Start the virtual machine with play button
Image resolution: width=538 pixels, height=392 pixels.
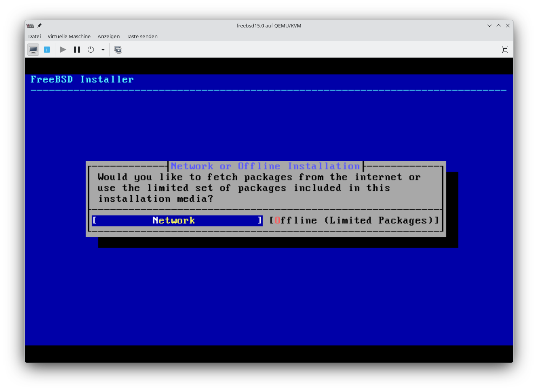click(63, 50)
